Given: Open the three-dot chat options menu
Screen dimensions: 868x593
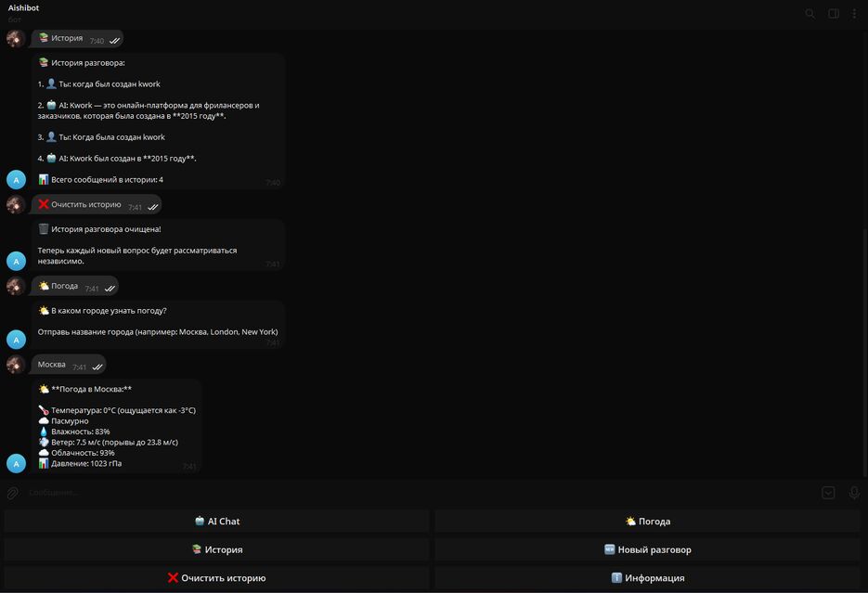Looking at the screenshot, I should 854,14.
